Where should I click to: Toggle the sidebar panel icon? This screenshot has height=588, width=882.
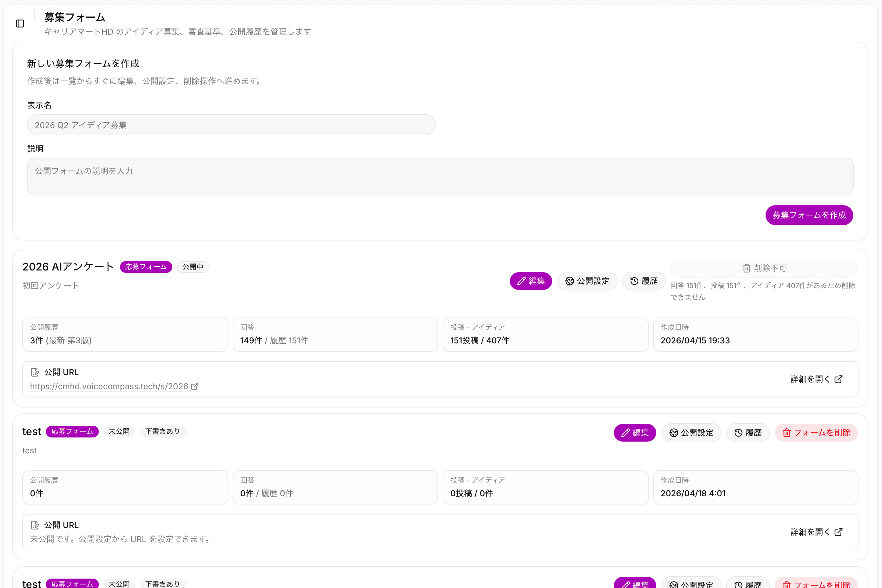pos(20,24)
